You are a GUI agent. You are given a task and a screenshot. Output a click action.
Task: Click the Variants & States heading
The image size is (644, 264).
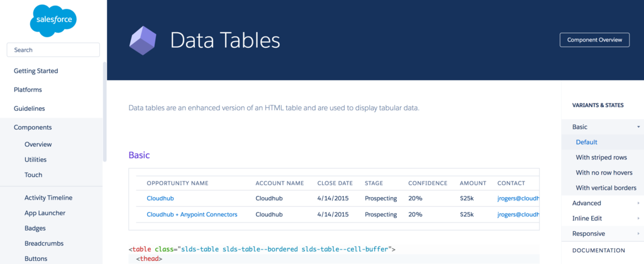tap(597, 105)
